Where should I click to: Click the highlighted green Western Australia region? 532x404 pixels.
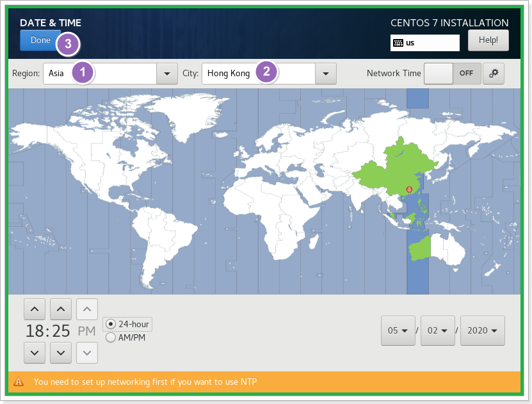coord(420,249)
